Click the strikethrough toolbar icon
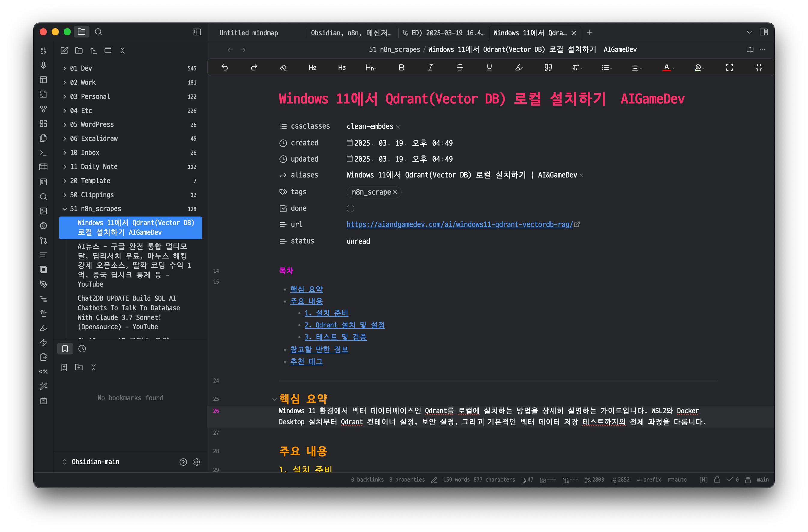The height and width of the screenshot is (532, 808). click(460, 67)
